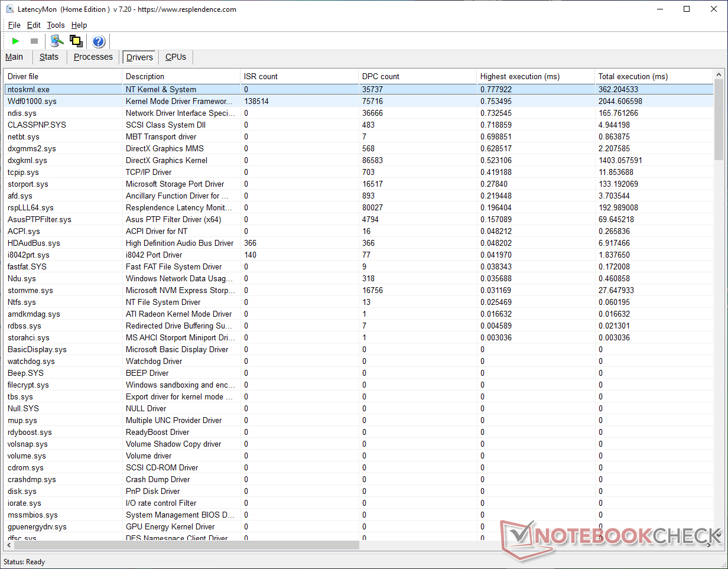Select the dxgkrnl.sys driver row
This screenshot has width=728, height=569.
point(359,160)
